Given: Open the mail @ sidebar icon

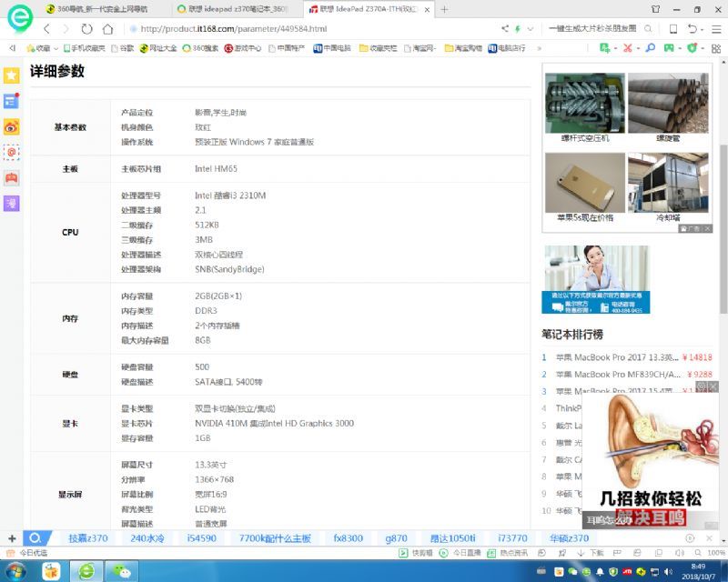Looking at the screenshot, I should [x=12, y=152].
